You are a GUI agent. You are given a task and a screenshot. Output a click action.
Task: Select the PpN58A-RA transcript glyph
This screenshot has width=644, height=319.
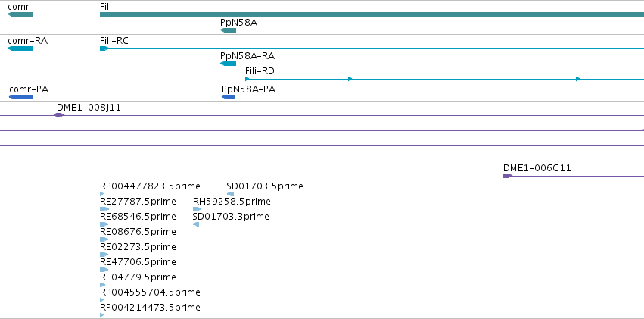click(x=228, y=64)
